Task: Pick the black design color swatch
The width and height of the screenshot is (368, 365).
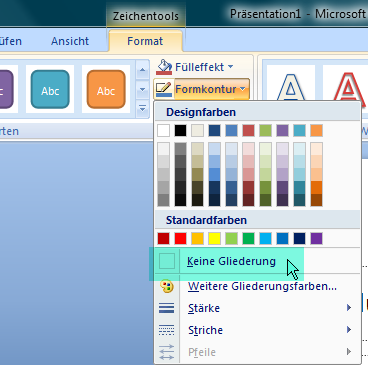Action: (x=180, y=130)
